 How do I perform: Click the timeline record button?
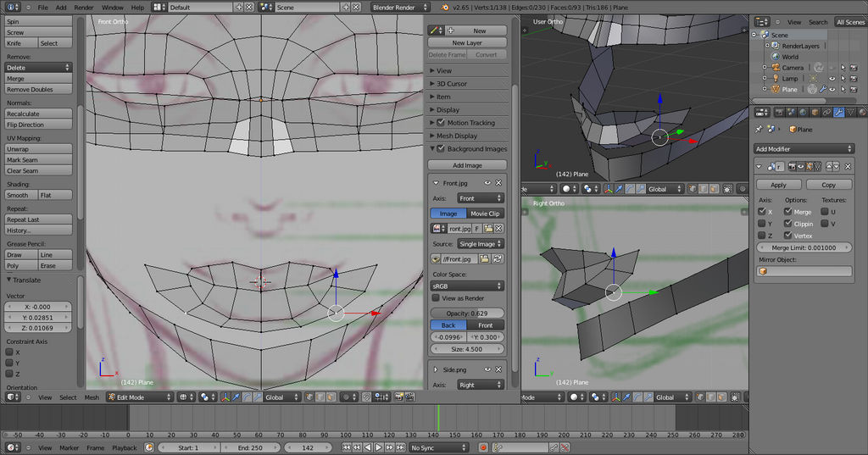point(483,447)
